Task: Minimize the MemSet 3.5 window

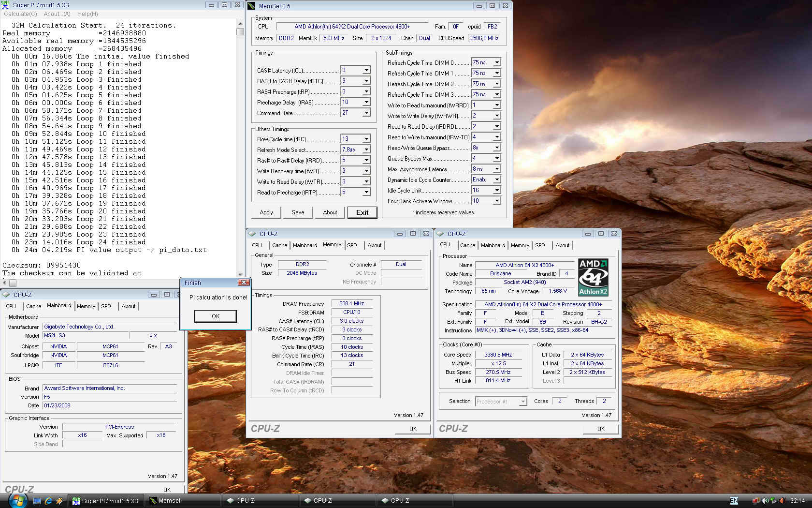Action: (479, 6)
